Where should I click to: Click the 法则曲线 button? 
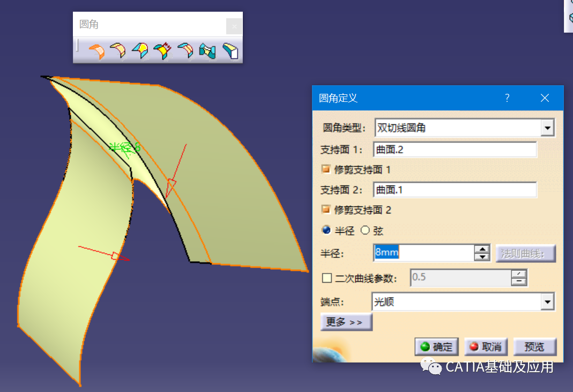pos(525,254)
